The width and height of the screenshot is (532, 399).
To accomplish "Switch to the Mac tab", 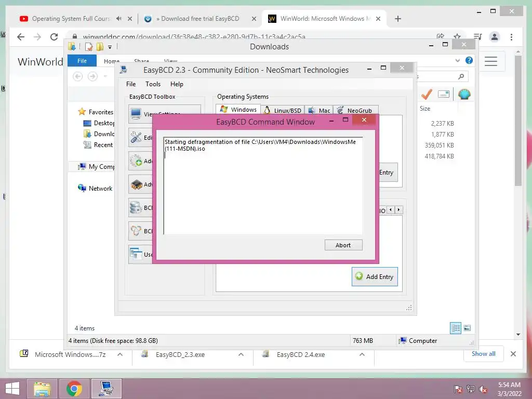I will [319, 110].
